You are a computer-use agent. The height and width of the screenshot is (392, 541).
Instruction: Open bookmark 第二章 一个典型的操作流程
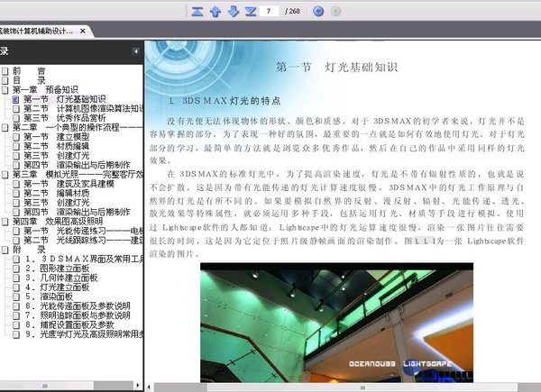78,127
